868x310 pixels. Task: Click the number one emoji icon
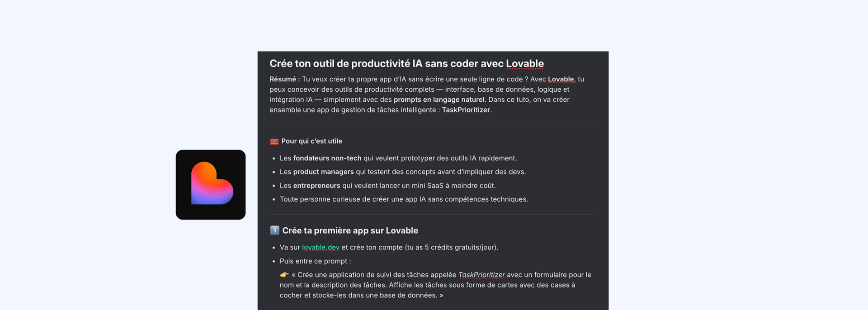[274, 230]
